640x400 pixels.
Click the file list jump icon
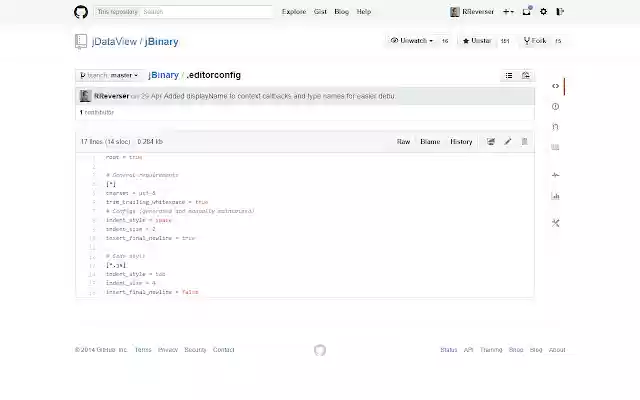click(x=509, y=76)
